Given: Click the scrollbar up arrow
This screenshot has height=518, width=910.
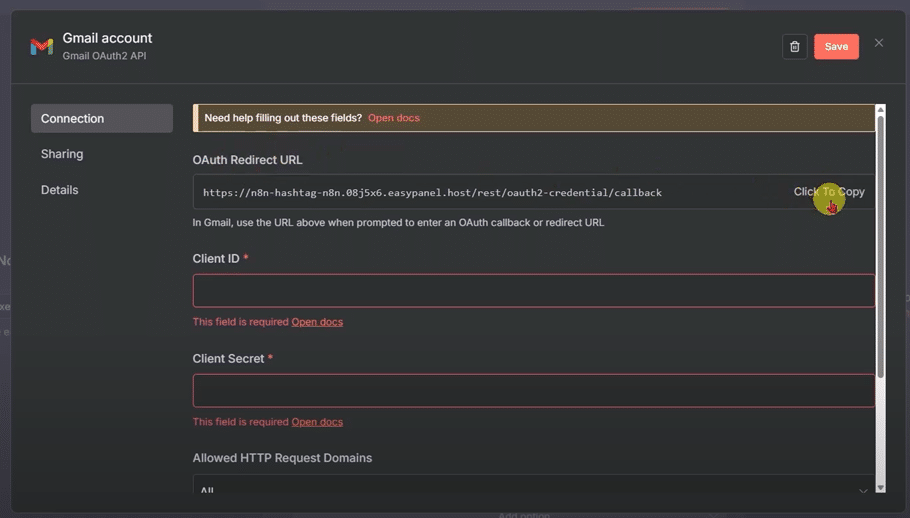Looking at the screenshot, I should (880, 110).
